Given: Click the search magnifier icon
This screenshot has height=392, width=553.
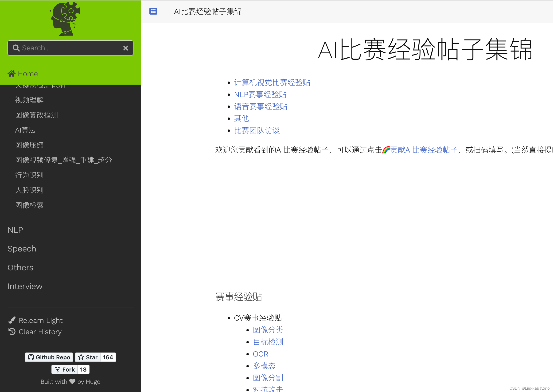Looking at the screenshot, I should click(16, 48).
